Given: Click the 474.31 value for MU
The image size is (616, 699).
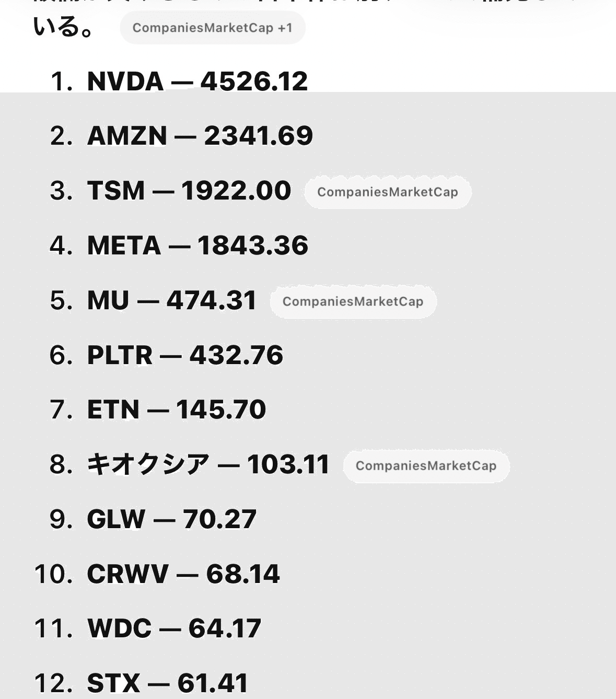Looking at the screenshot, I should pos(212,300).
